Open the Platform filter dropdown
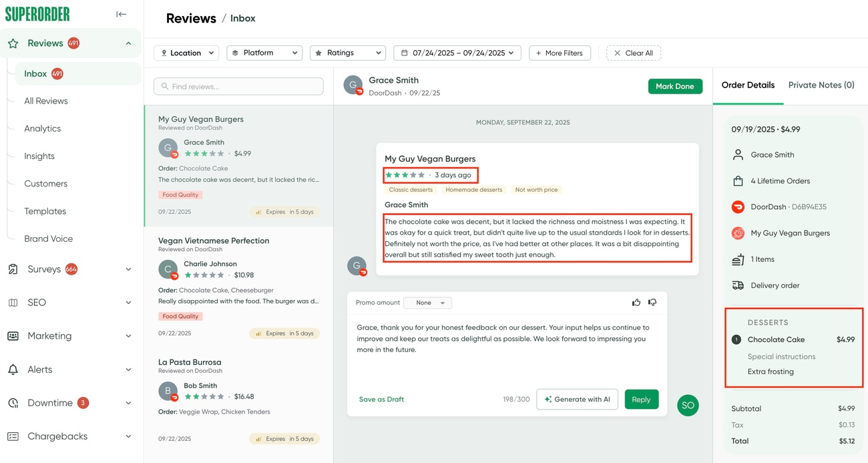 (x=264, y=53)
